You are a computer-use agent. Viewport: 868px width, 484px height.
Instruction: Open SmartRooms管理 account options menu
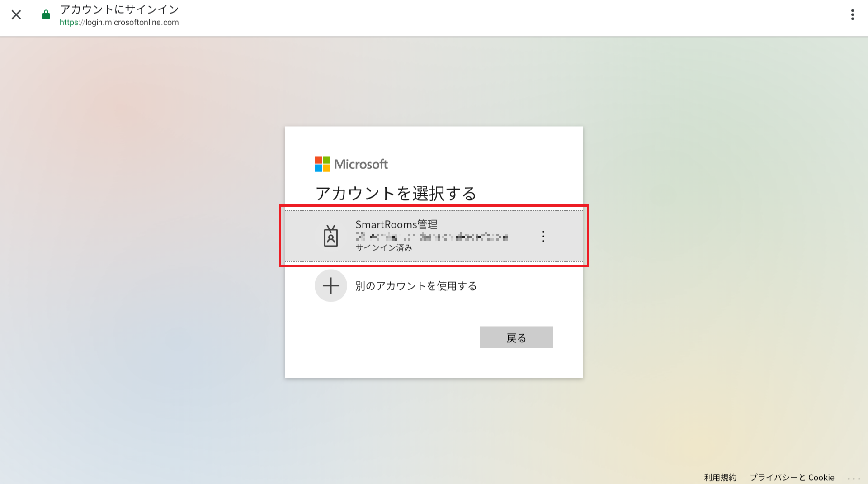[543, 236]
